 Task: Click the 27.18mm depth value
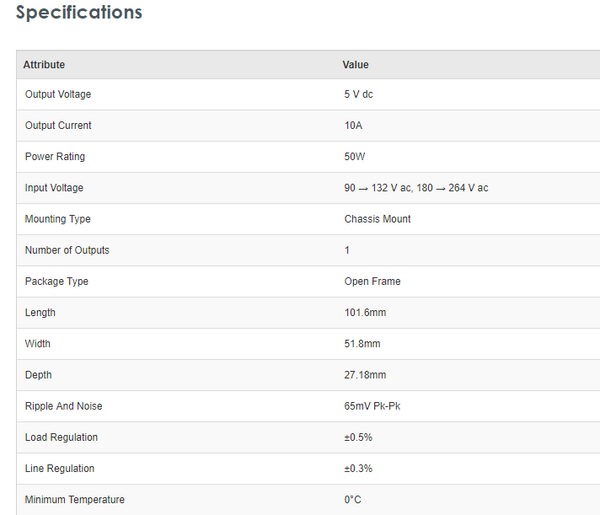365,375
